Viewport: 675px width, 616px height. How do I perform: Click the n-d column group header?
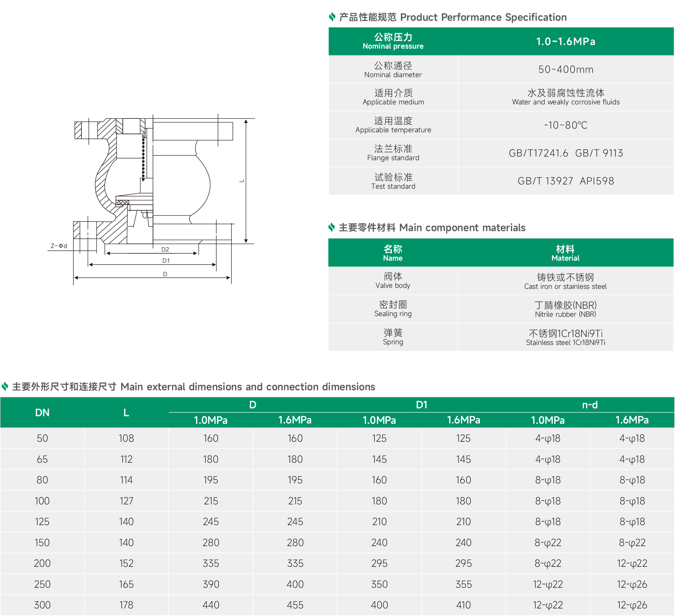click(x=590, y=405)
